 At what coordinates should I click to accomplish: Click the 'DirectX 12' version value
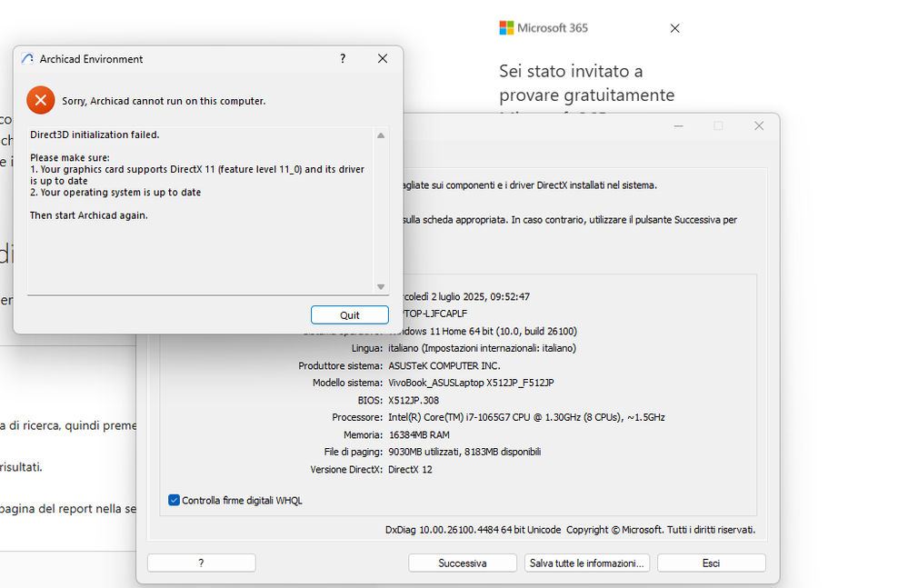(410, 469)
